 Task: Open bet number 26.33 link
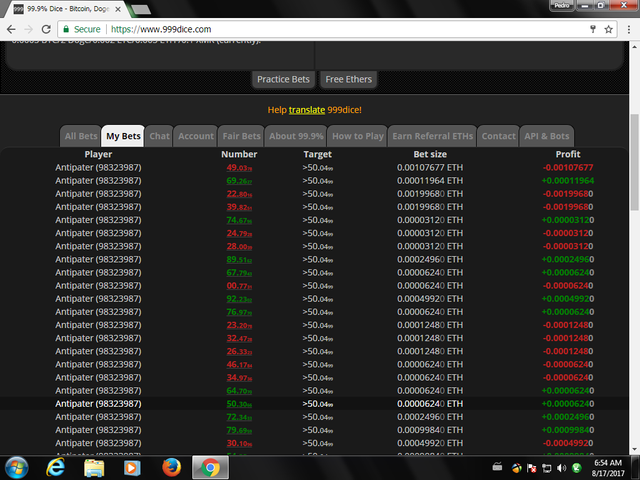[x=239, y=351]
